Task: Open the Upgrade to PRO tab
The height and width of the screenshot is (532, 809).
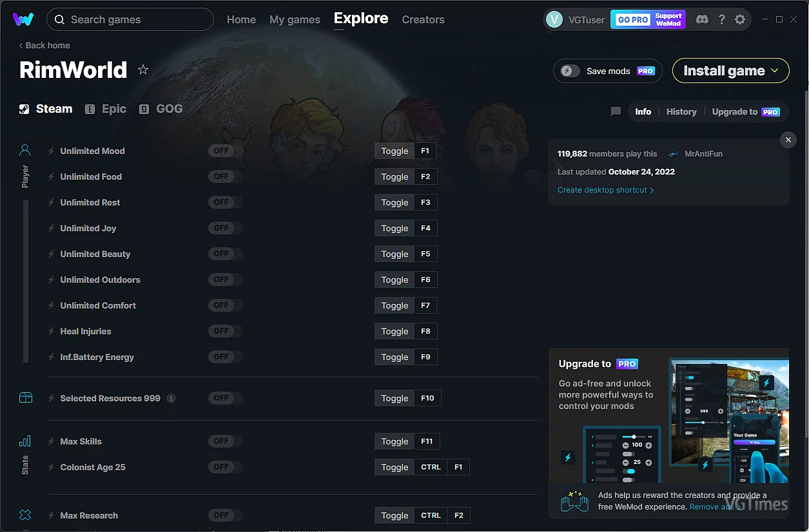Action: pyautogui.click(x=746, y=111)
